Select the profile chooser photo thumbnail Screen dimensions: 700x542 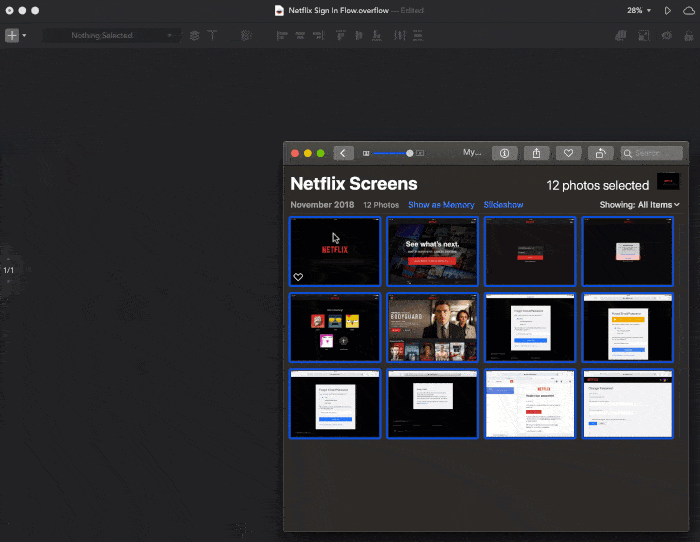tap(335, 328)
